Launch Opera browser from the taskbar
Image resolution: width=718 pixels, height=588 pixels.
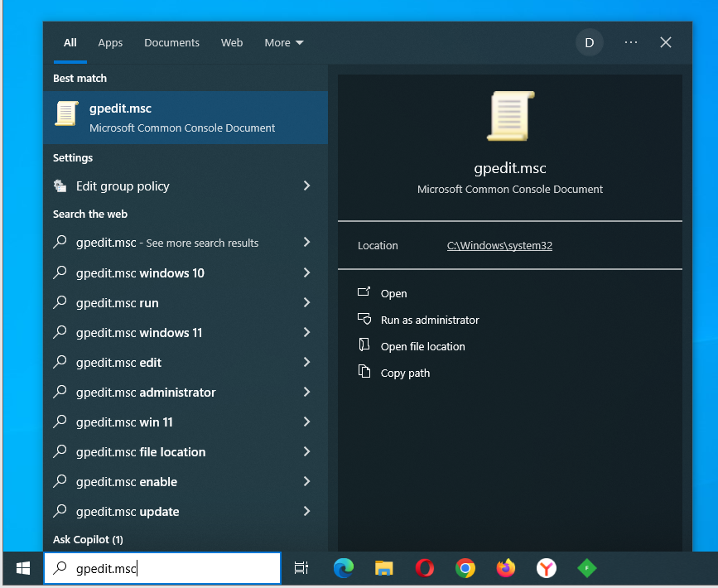coord(424,568)
